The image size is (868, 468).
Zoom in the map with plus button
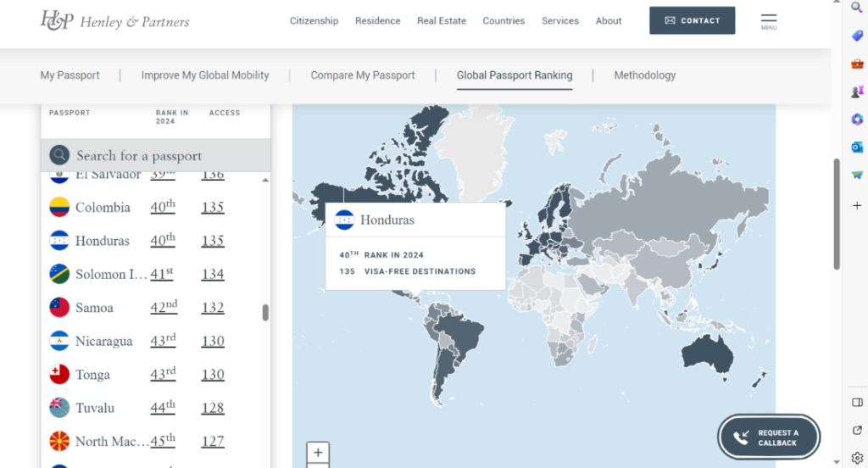tap(318, 453)
